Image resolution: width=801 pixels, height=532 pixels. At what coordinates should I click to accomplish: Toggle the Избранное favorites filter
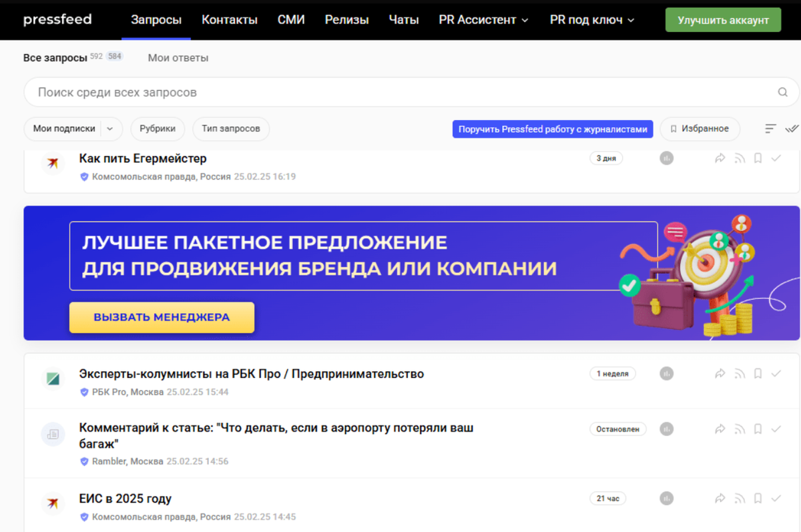point(700,128)
